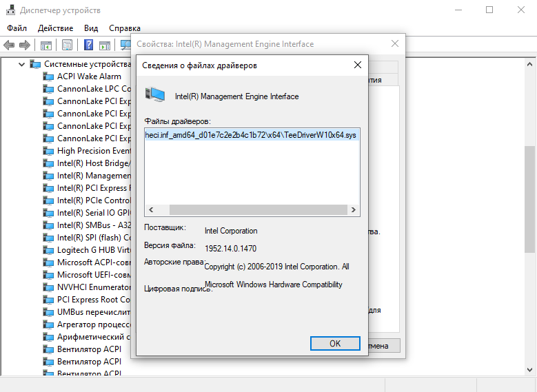Click the Device Manager vertical scrollbar down arrow
The width and height of the screenshot is (537, 392).
click(x=529, y=370)
